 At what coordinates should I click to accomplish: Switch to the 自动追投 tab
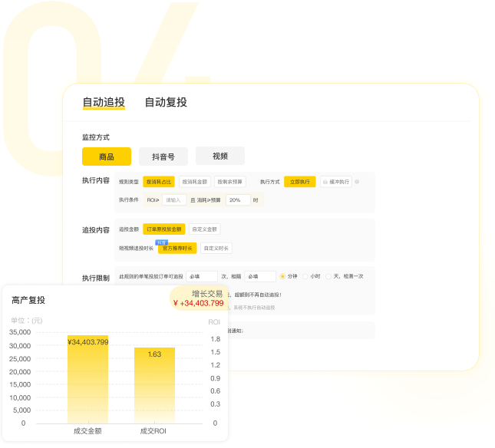[104, 102]
